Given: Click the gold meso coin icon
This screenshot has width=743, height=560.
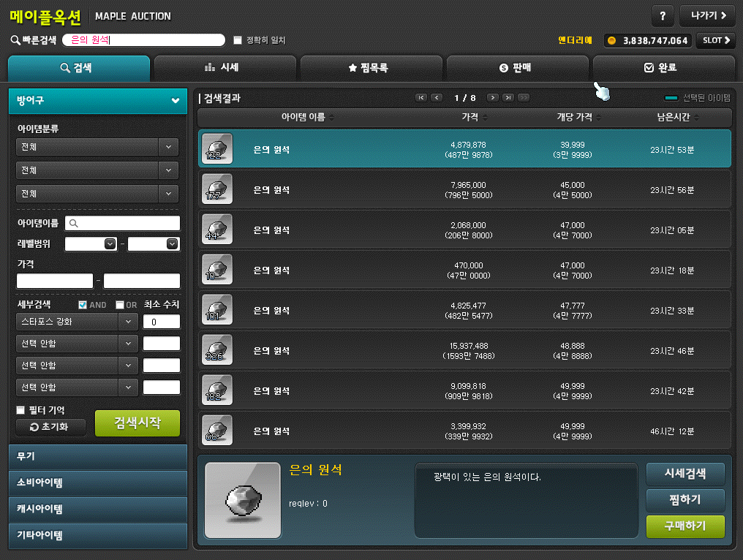Looking at the screenshot, I should click(612, 41).
